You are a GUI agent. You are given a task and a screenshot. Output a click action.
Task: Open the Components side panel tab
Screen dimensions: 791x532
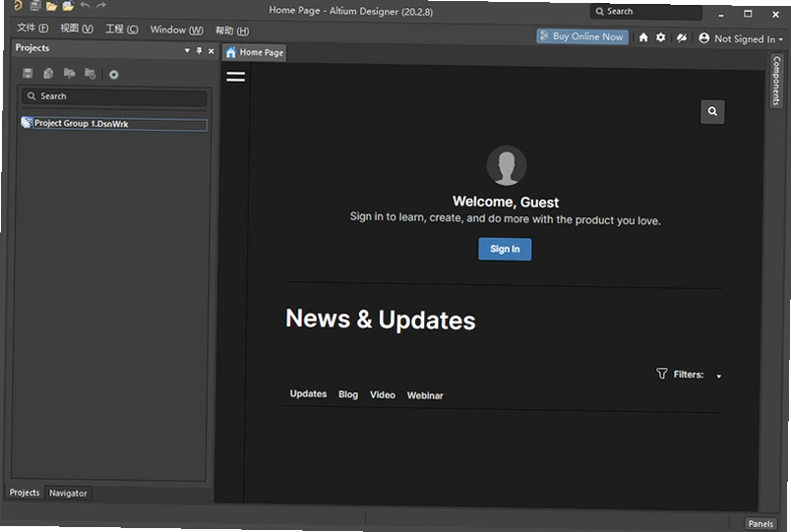pos(776,81)
